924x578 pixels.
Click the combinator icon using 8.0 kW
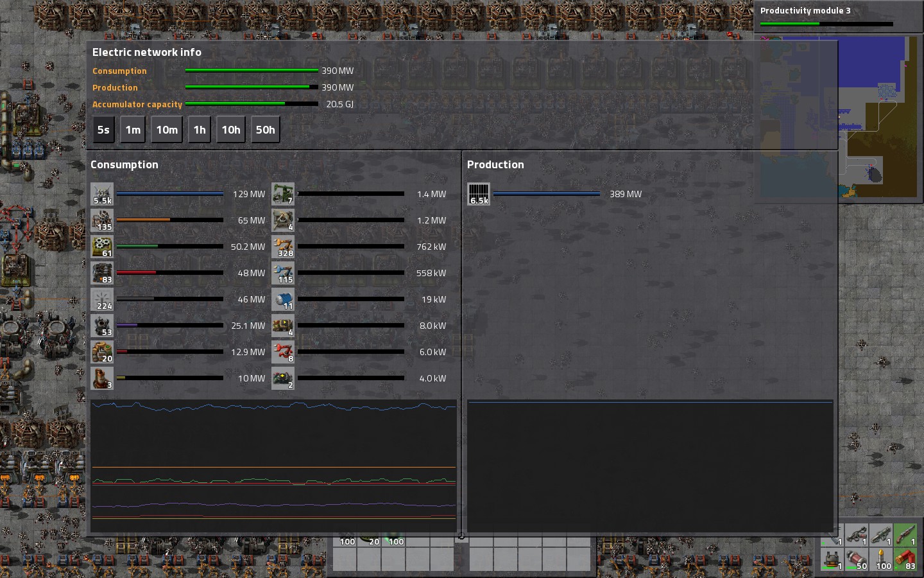pos(283,326)
